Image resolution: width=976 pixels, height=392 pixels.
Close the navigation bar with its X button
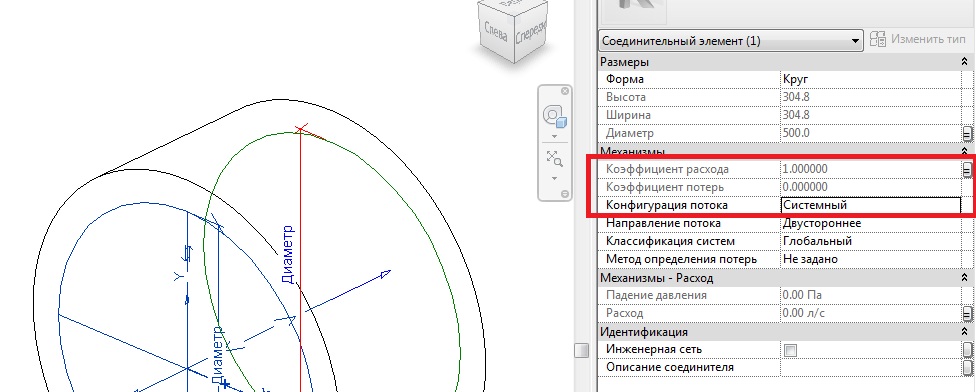tap(565, 91)
